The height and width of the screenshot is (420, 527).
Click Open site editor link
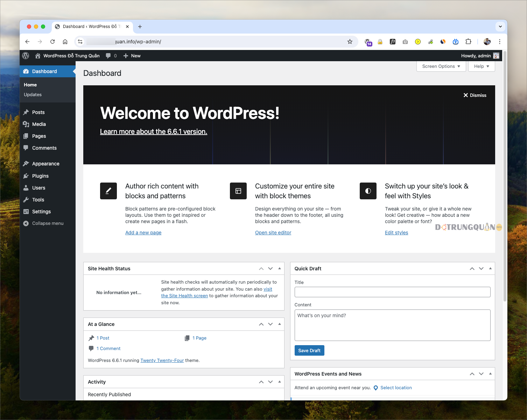click(273, 233)
